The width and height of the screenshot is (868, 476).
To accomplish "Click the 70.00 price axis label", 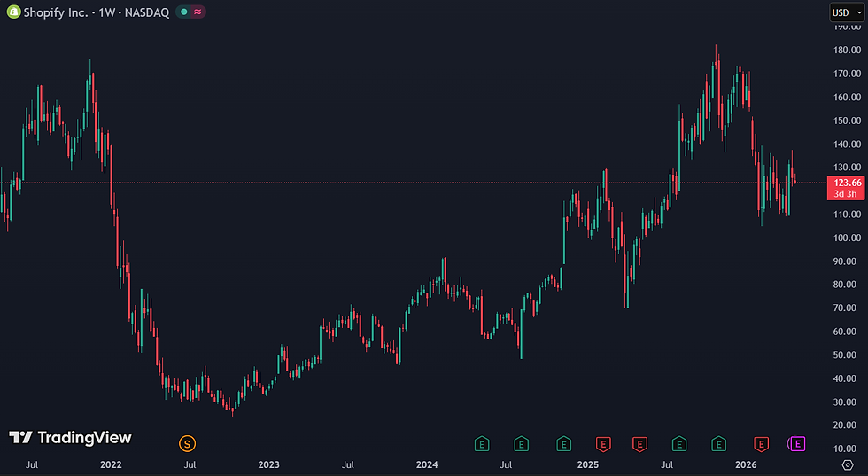I will (x=847, y=308).
